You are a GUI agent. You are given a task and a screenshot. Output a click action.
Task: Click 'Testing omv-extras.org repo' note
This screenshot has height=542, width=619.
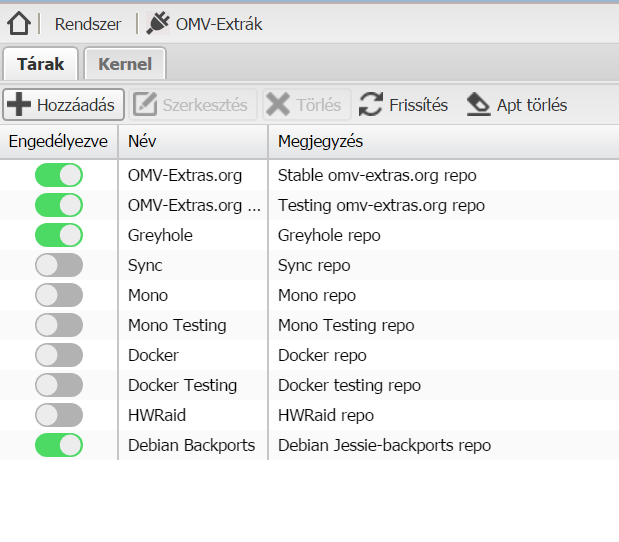(381, 206)
